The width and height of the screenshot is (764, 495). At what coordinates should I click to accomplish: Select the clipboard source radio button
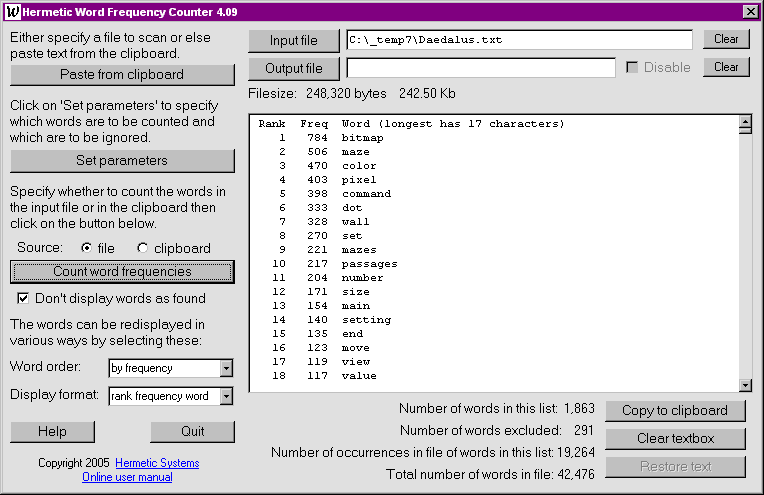[142, 248]
